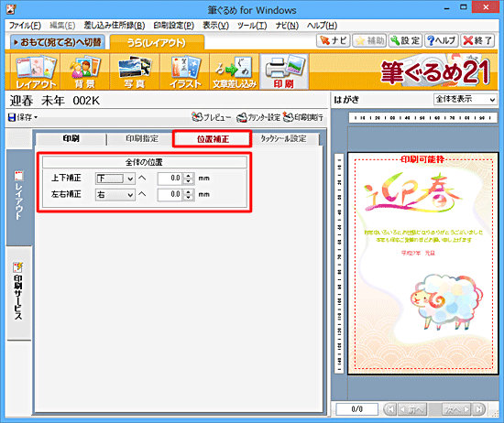
Task: Open プレビュー print preview
Action: coord(212,117)
